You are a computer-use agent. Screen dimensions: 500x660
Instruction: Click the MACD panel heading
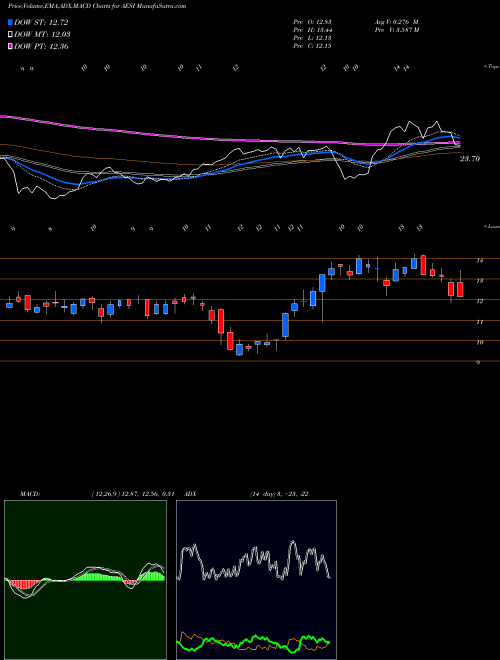(29, 494)
